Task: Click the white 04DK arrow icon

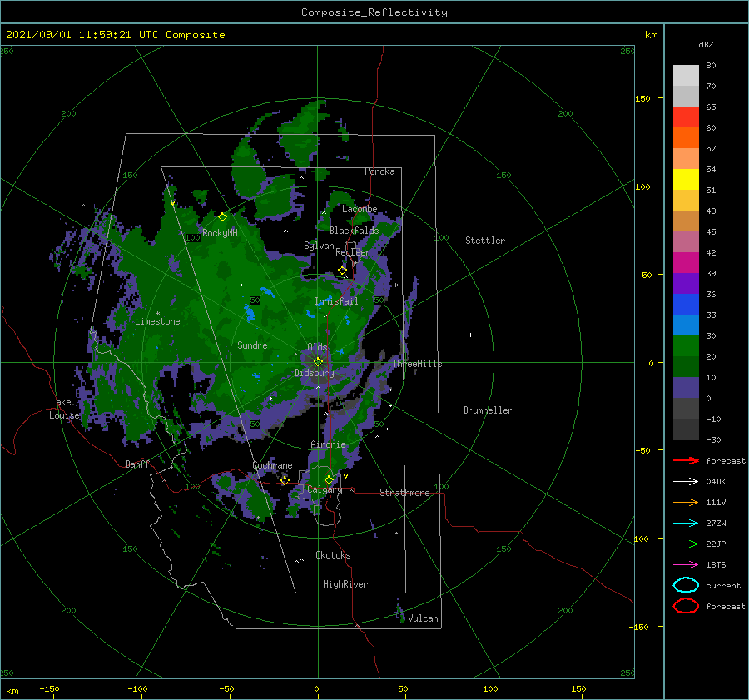Action: click(x=686, y=481)
